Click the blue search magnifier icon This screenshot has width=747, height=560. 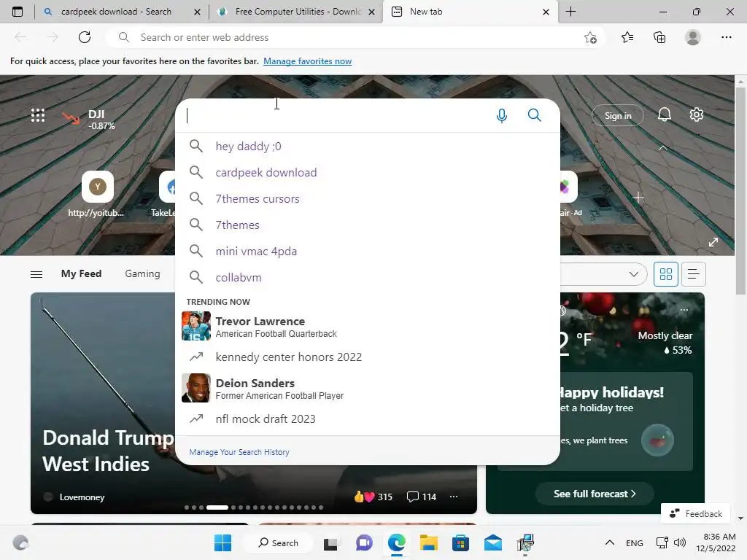535,114
